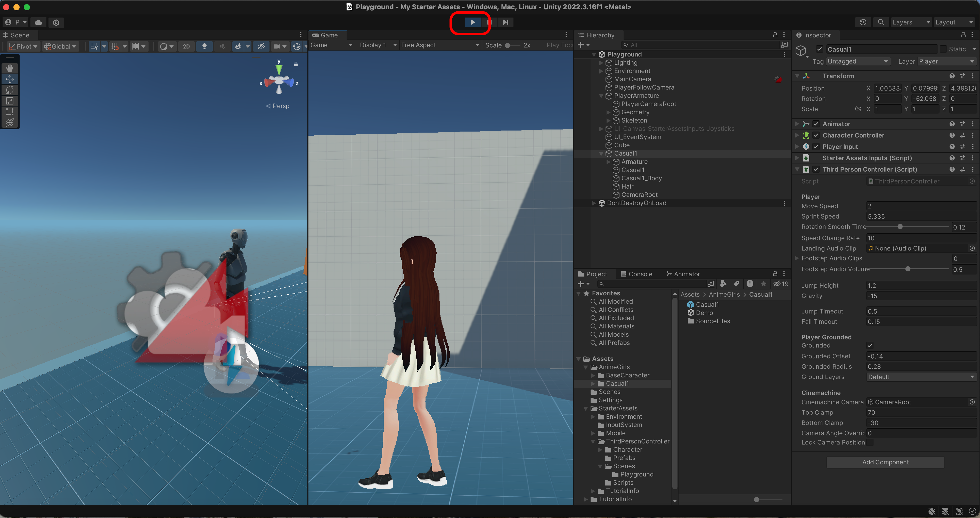Screen dimensions: 980x518
Task: Click the Step frame button
Action: point(505,22)
